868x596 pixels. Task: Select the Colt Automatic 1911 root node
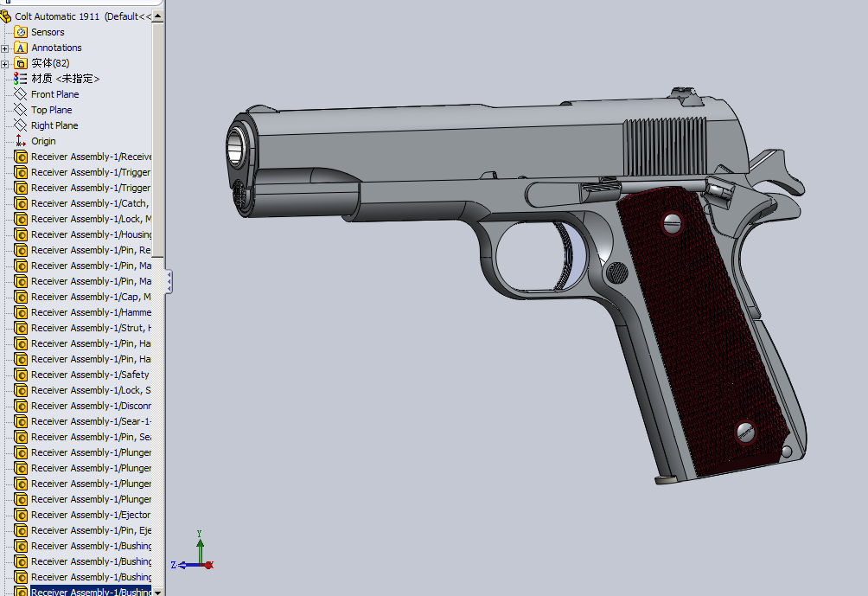(78, 16)
